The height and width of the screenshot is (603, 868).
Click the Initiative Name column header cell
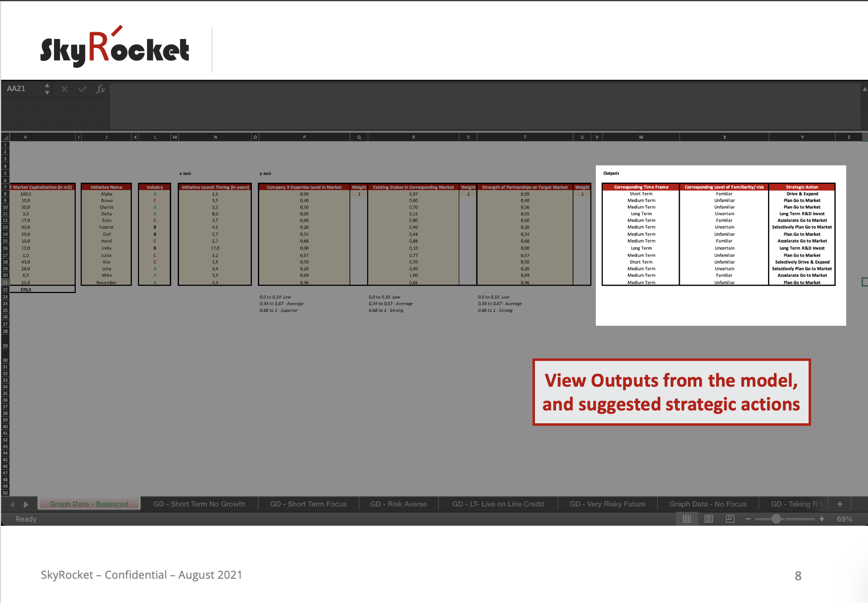pyautogui.click(x=106, y=187)
